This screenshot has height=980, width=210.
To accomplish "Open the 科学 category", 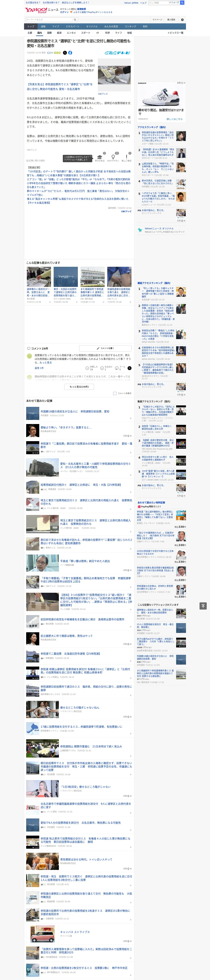I will point(107,33).
